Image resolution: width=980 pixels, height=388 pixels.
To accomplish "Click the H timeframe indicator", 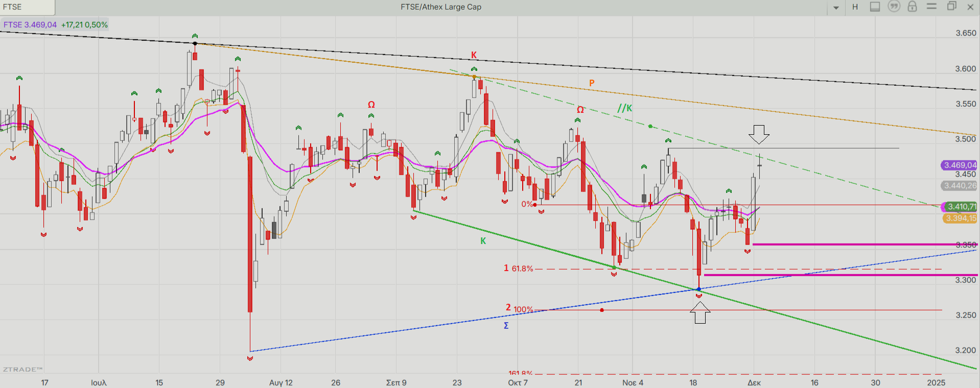I will [855, 7].
